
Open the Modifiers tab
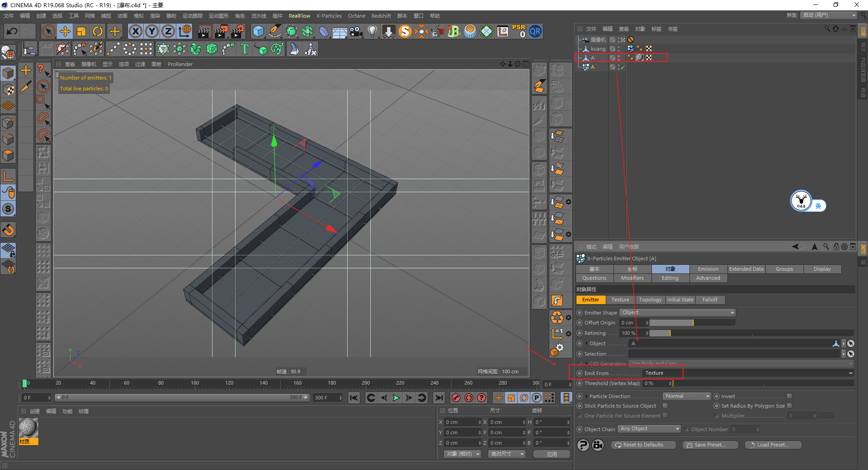tap(632, 278)
